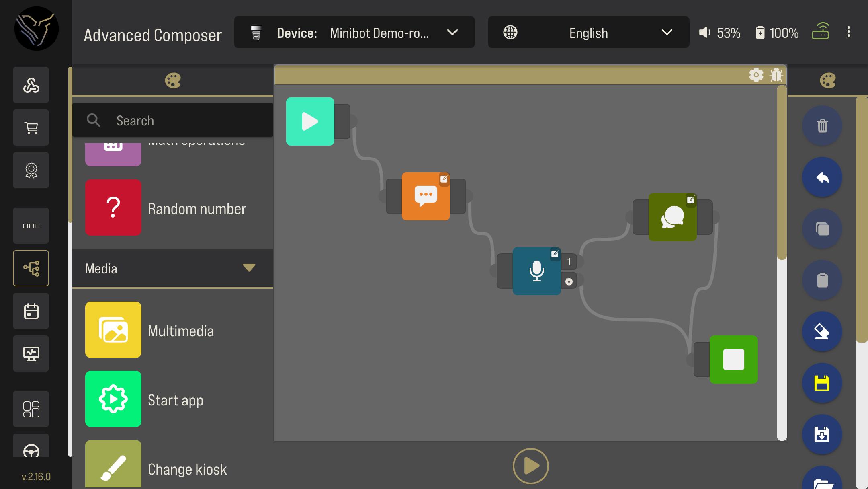This screenshot has height=489, width=868.
Task: Click the right toolbar vertical scrollbar
Action: click(x=862, y=220)
